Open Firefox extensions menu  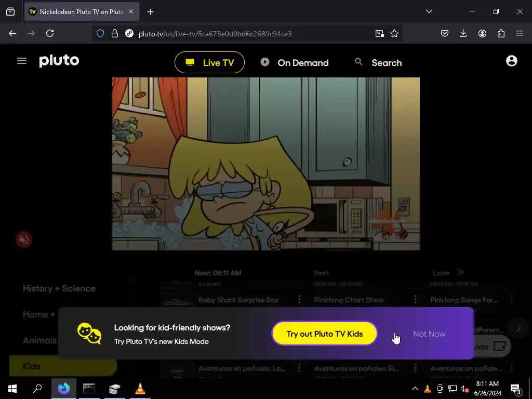(x=501, y=33)
